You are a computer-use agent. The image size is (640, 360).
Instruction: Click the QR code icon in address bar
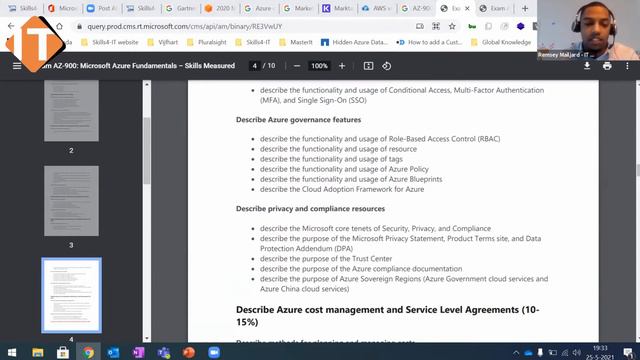(x=436, y=27)
